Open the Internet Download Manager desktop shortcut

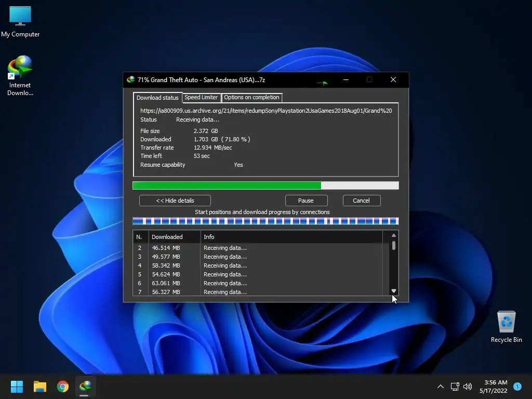point(20,76)
